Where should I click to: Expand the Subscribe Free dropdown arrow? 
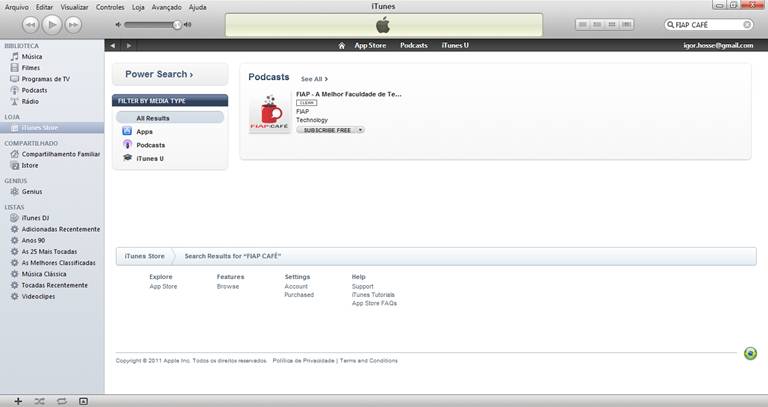pos(360,130)
